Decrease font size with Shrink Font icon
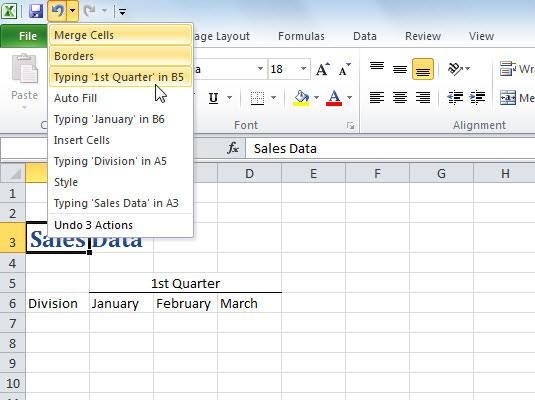Viewport: 535px width, 400px height. 345,69
